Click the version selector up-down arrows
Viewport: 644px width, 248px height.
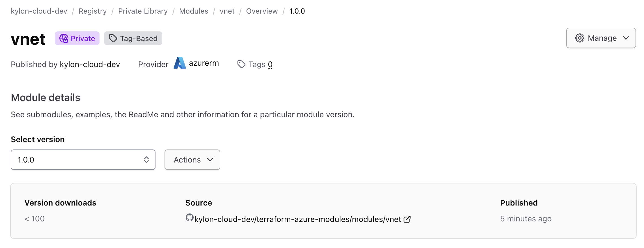coord(146,160)
